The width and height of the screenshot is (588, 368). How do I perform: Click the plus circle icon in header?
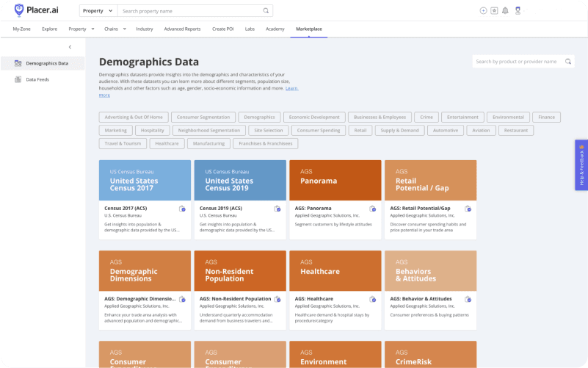pyautogui.click(x=483, y=10)
